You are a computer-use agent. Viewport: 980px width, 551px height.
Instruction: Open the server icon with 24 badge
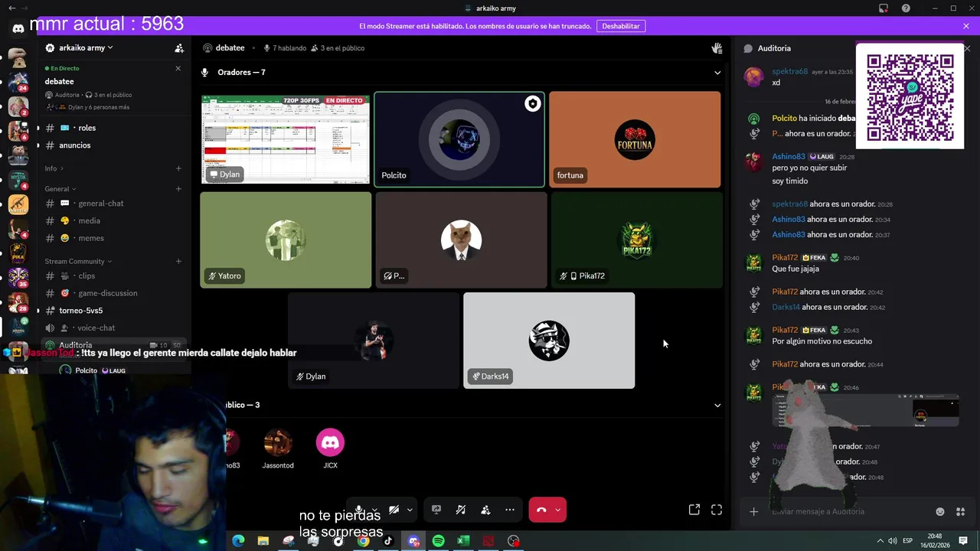point(18,80)
